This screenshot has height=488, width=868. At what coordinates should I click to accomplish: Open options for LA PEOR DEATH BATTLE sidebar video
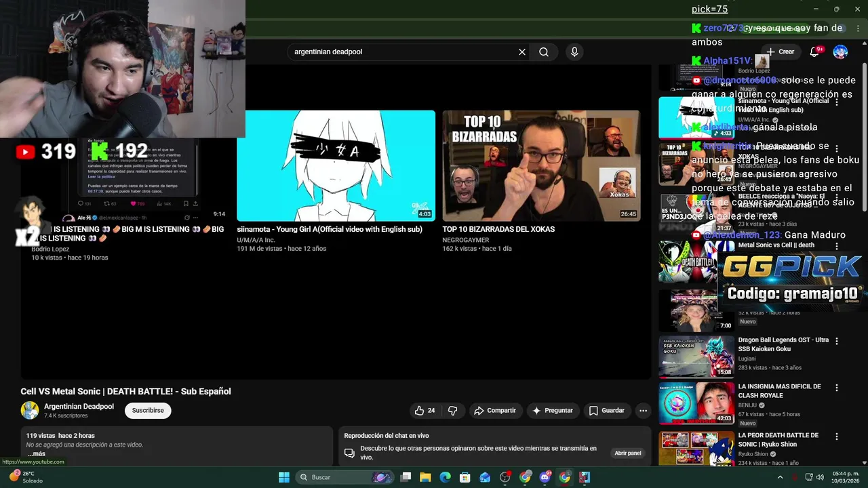click(x=837, y=436)
